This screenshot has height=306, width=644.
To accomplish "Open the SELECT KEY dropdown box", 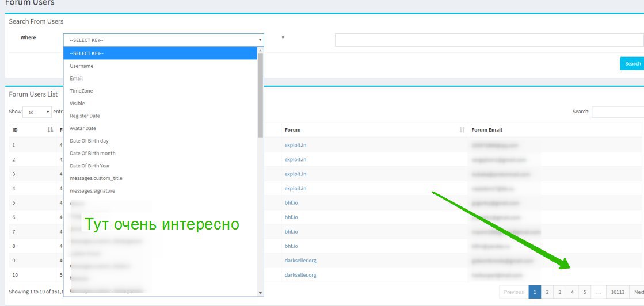I will tap(163, 40).
